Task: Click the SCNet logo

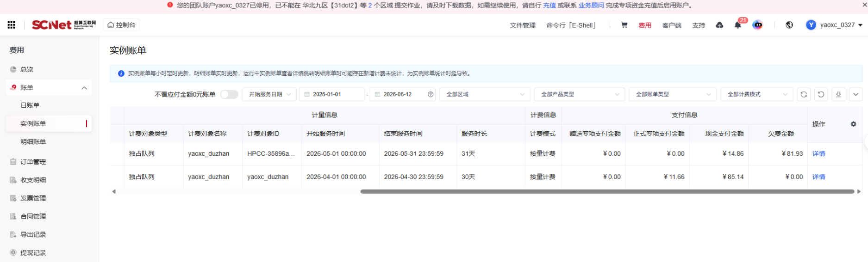Action: (x=64, y=25)
